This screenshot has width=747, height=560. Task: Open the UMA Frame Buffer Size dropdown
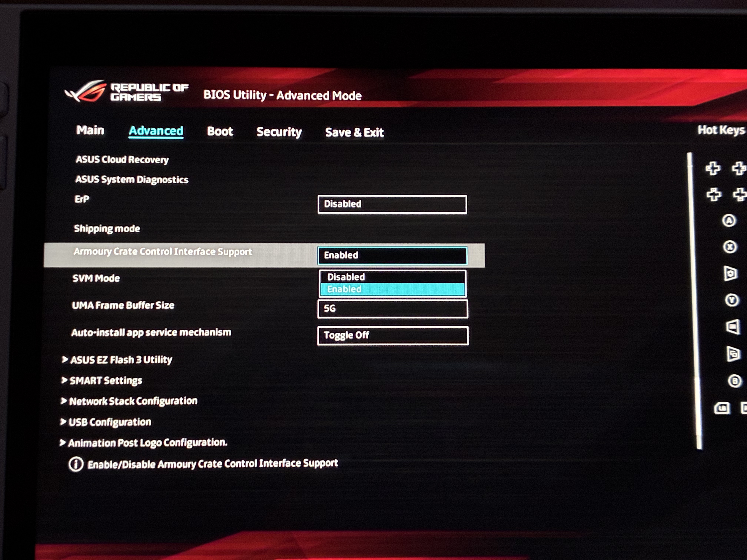(x=392, y=309)
